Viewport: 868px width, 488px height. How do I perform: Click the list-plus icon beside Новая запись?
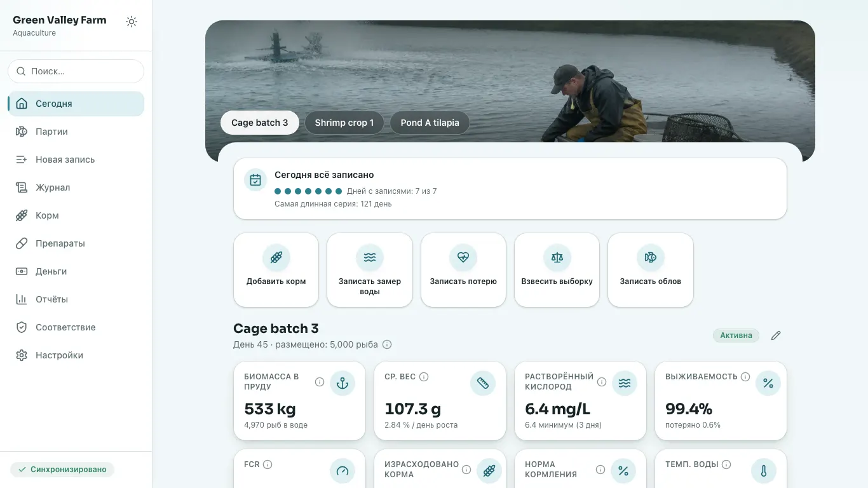tap(22, 159)
